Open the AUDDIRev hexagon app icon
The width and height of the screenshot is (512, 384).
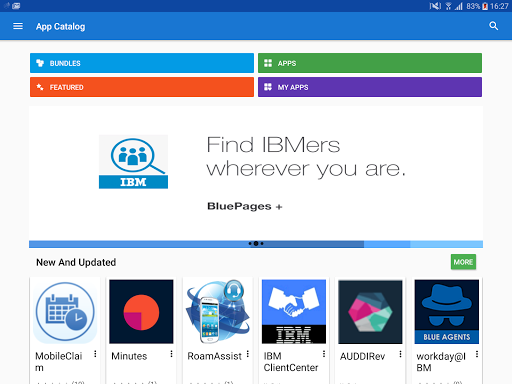(x=370, y=312)
